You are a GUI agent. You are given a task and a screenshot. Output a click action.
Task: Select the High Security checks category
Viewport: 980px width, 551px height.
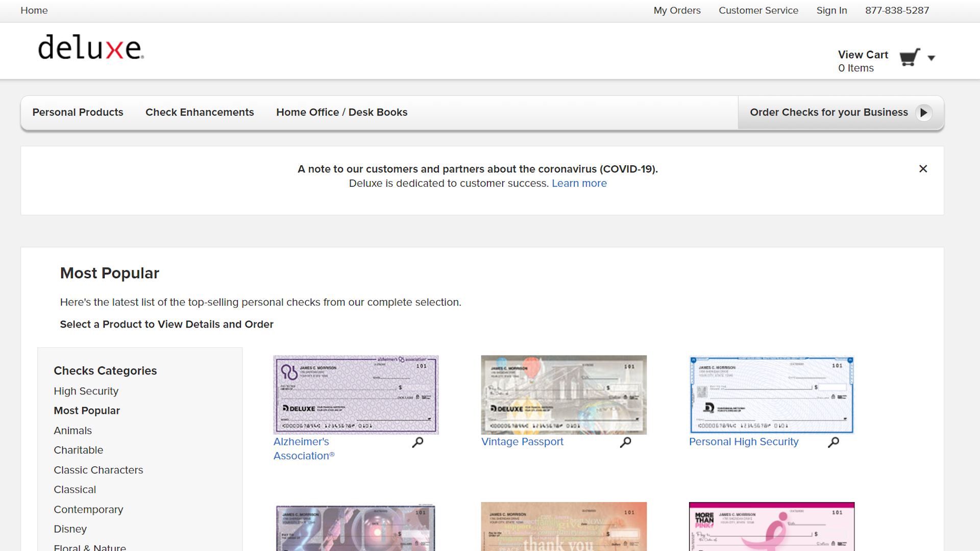coord(86,391)
